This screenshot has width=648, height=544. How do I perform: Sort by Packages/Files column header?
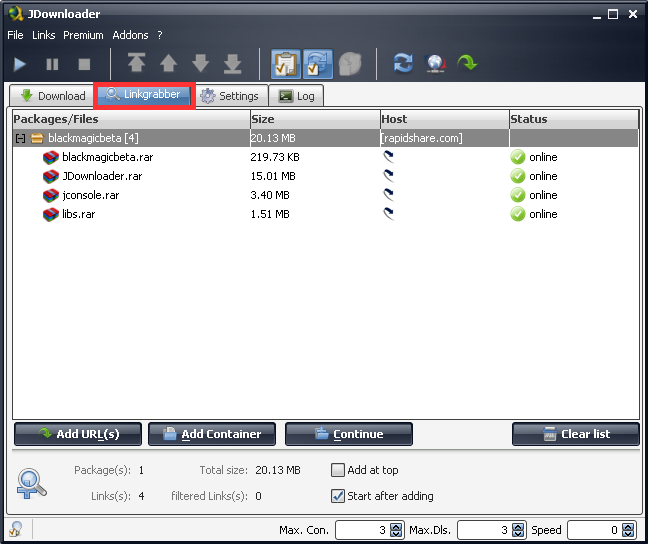click(x=131, y=119)
